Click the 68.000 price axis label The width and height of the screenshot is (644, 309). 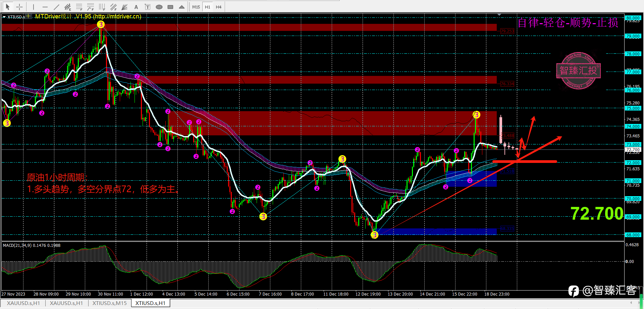tap(633, 235)
